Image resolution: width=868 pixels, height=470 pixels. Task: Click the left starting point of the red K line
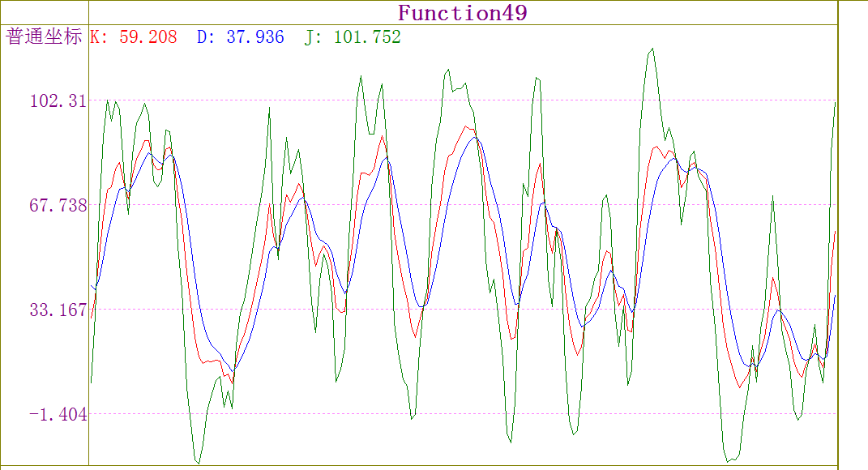click(x=91, y=318)
